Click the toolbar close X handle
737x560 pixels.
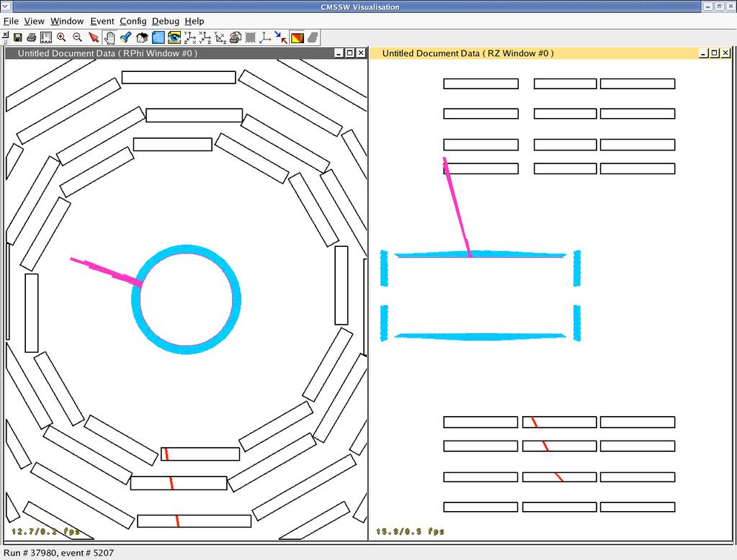pos(5,35)
